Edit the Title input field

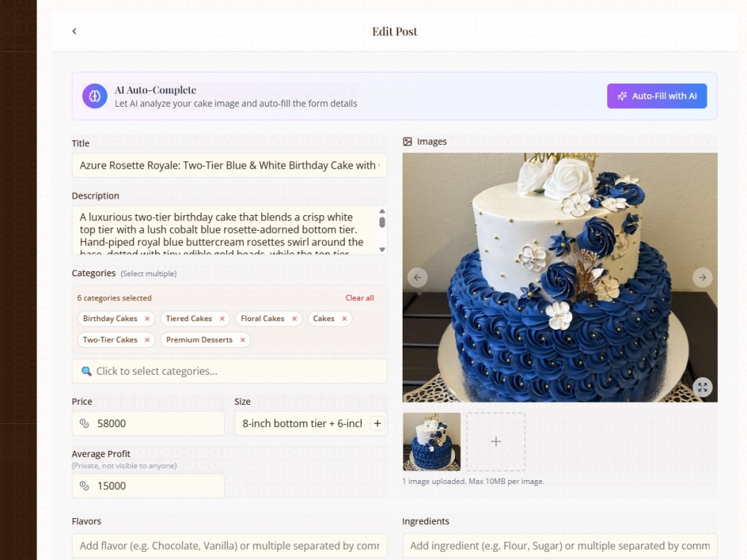[229, 165]
